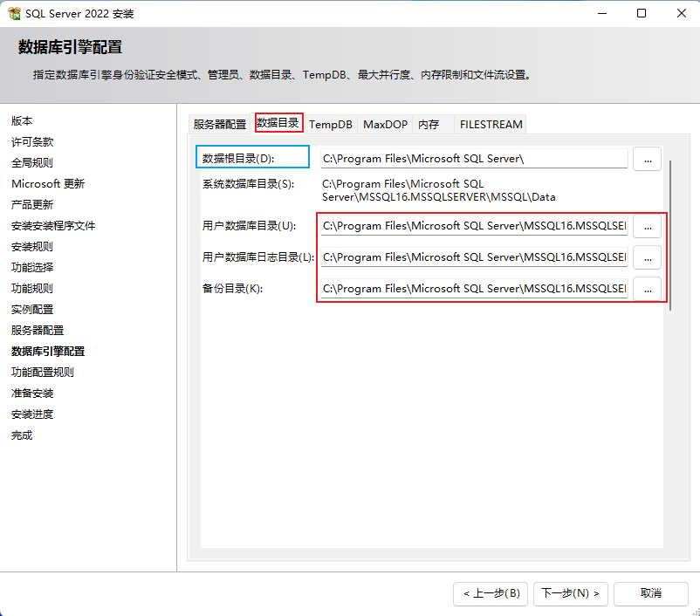Open the MaxDOP tab
The height and width of the screenshot is (616, 700).
coord(385,124)
